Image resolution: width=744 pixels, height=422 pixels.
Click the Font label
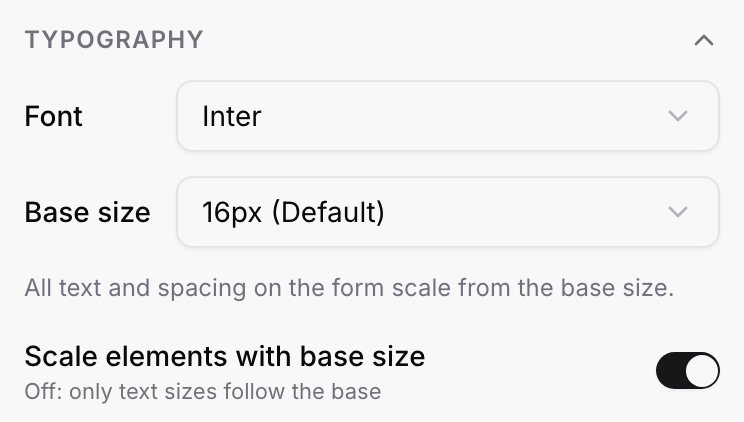tap(54, 116)
